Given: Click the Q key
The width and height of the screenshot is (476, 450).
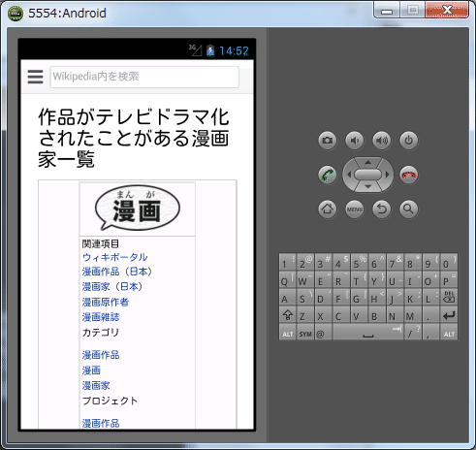Looking at the screenshot, I should point(288,279).
